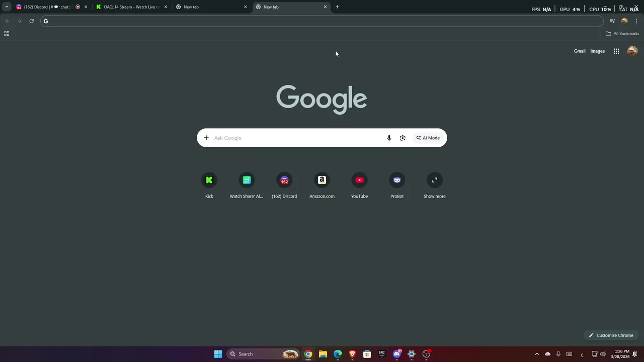Open Discord from the taskbar

(396, 354)
